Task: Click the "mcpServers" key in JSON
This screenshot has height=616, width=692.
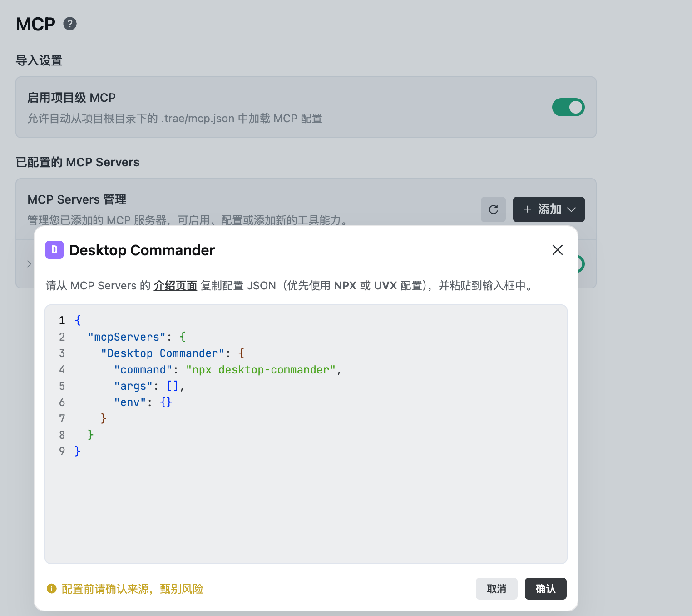Action: click(x=127, y=337)
